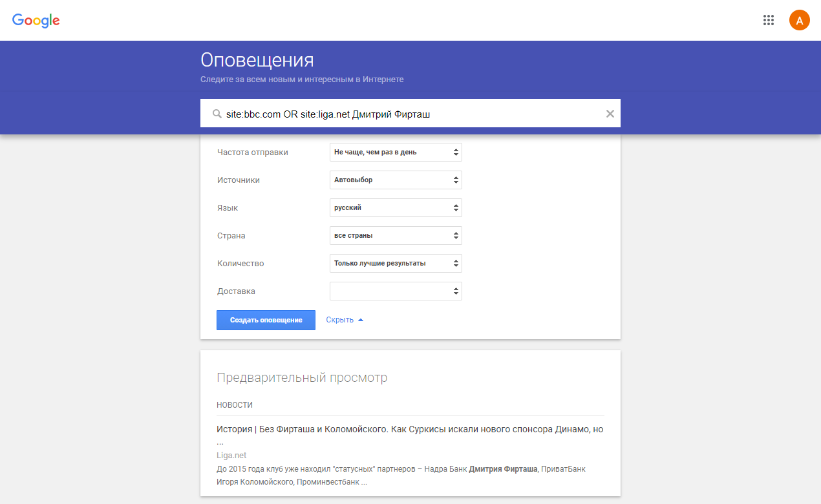Click the Доставка label
This screenshot has width=821, height=504.
pos(236,291)
